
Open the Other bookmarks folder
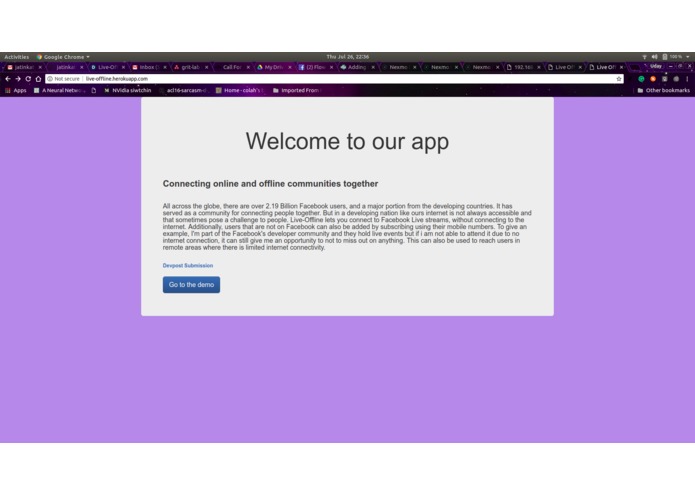click(x=664, y=90)
